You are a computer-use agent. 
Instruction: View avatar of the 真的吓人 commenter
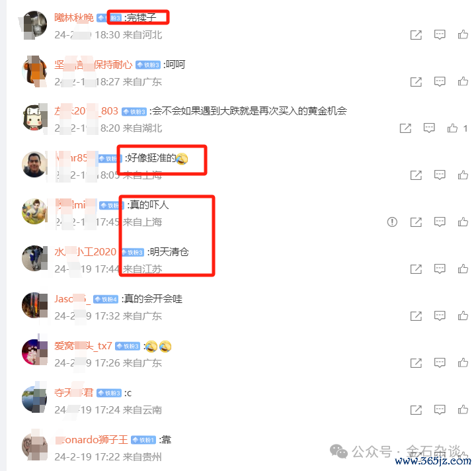pyautogui.click(x=34, y=212)
